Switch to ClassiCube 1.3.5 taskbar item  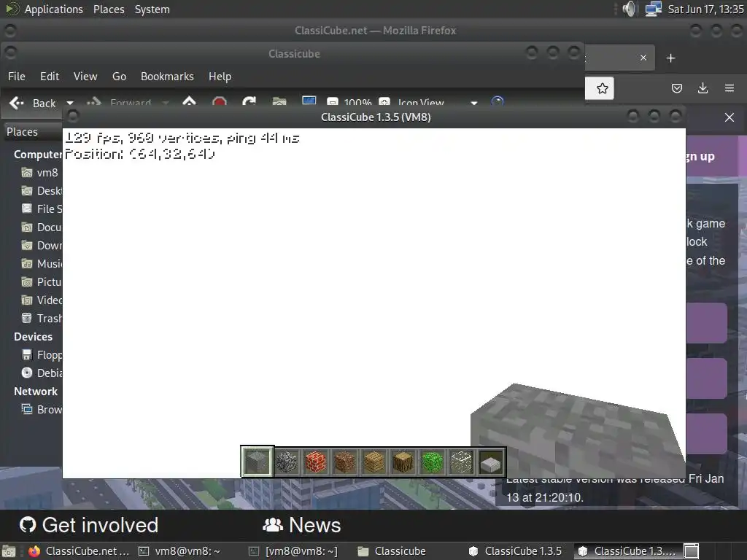[516, 551]
